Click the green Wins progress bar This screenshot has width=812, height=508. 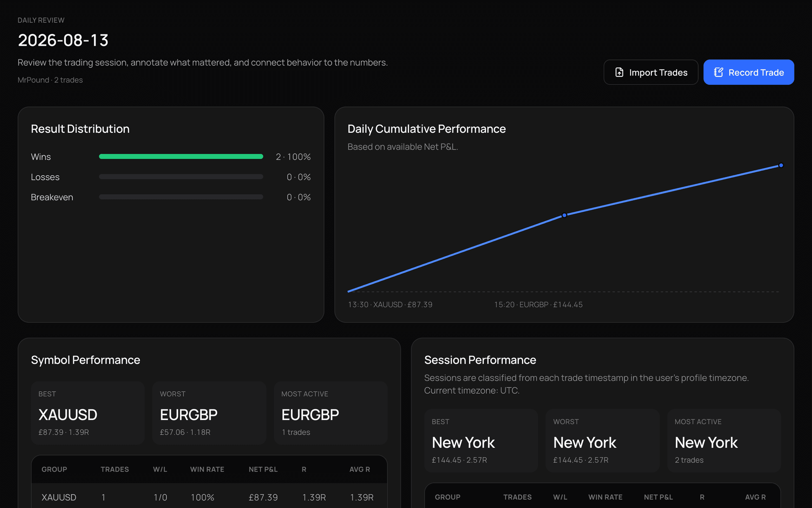pyautogui.click(x=181, y=157)
